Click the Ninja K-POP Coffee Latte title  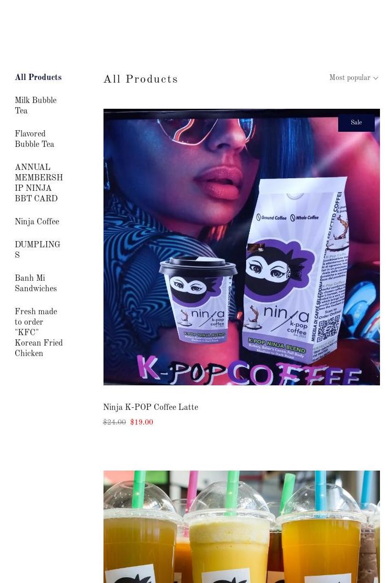(x=151, y=407)
